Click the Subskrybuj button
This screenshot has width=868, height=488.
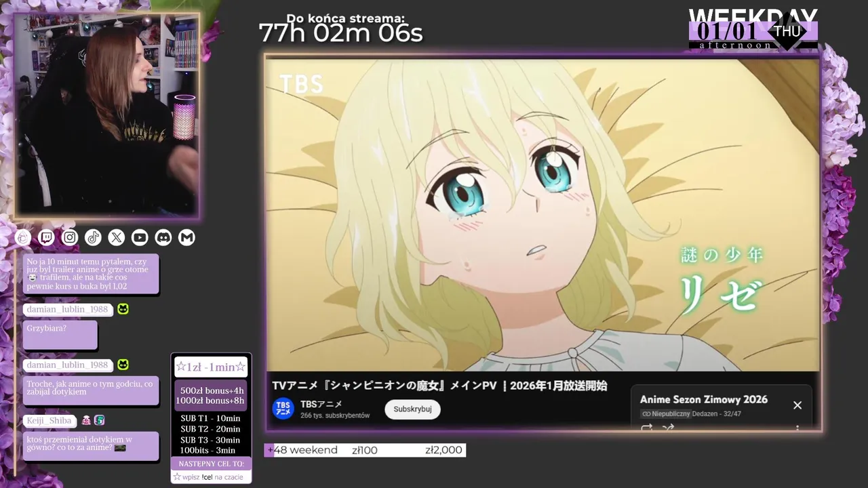click(412, 409)
